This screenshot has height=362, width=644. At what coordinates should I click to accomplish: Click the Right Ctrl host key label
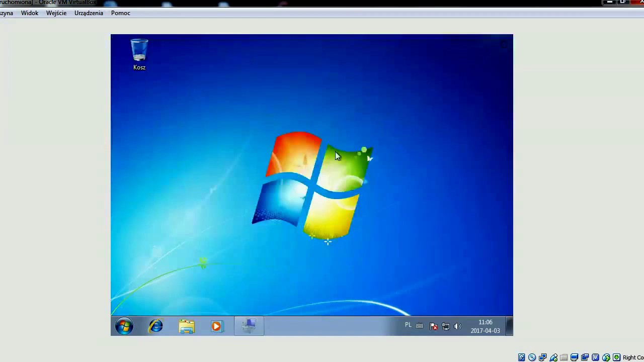pyautogui.click(x=633, y=357)
